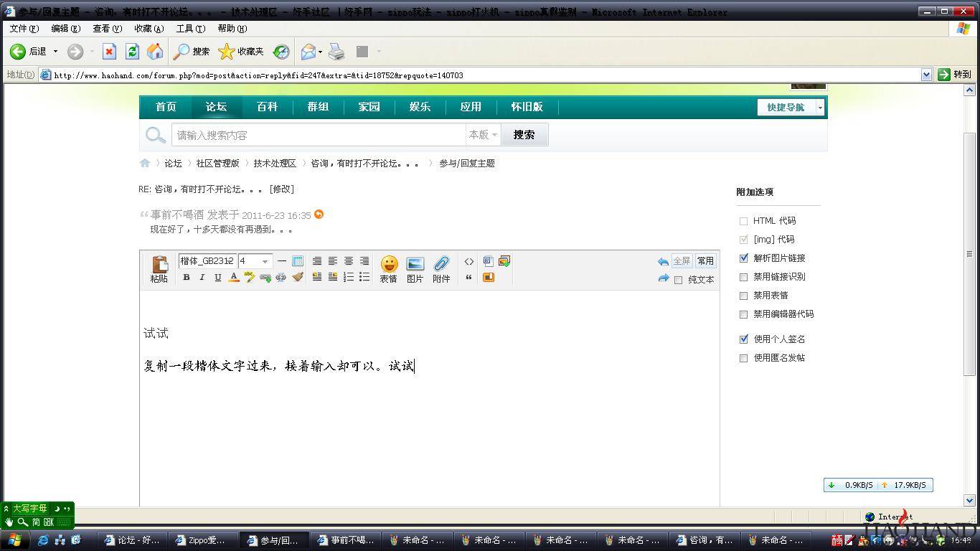Click the IE Refresh toolbar icon
Image resolution: width=980 pixels, height=551 pixels.
[132, 52]
